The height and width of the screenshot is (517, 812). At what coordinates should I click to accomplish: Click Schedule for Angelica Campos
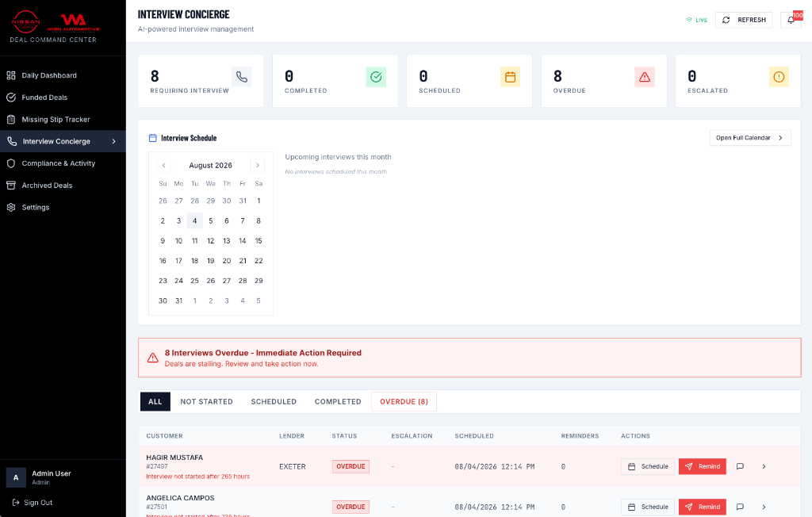click(648, 507)
